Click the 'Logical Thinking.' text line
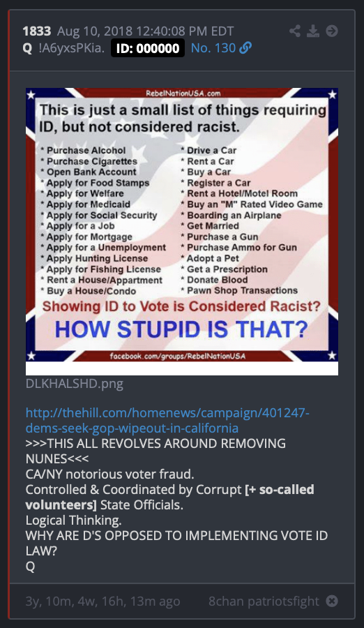 point(74,521)
